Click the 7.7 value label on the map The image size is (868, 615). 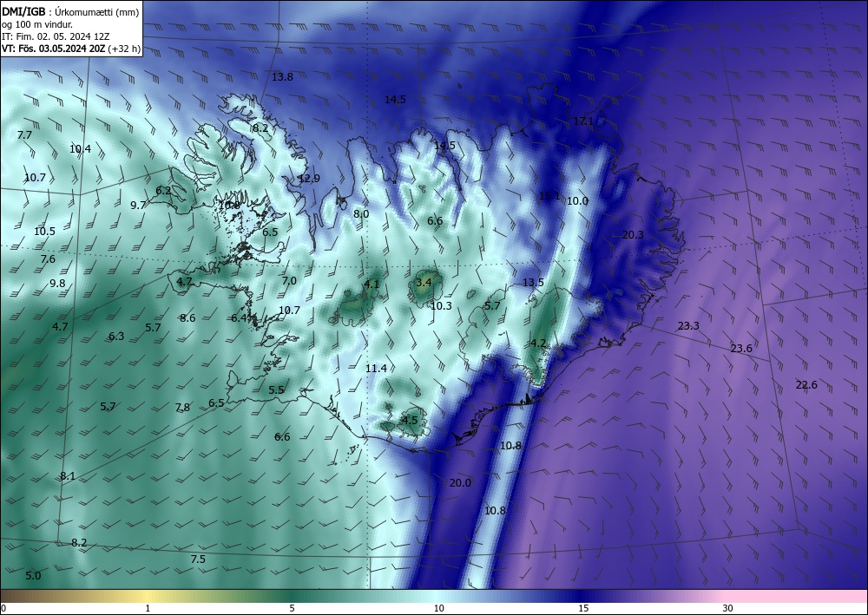pyautogui.click(x=24, y=135)
